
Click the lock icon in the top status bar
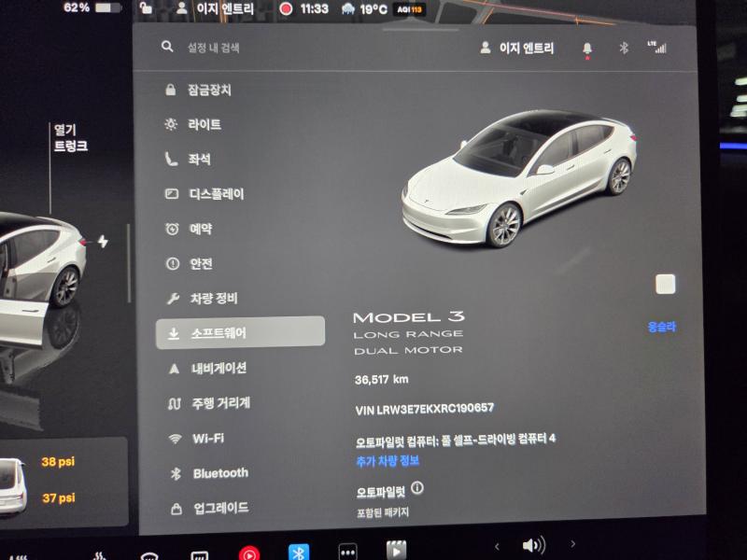[x=146, y=7]
